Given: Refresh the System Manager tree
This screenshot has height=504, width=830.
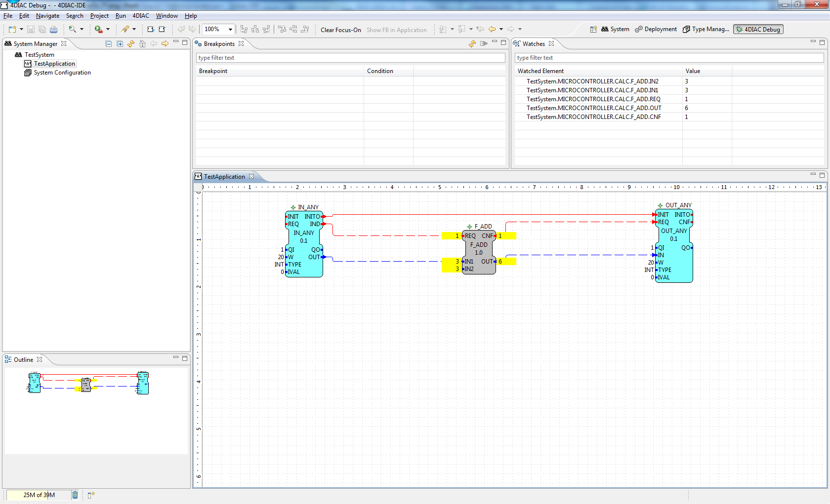Looking at the screenshot, I should tap(130, 43).
